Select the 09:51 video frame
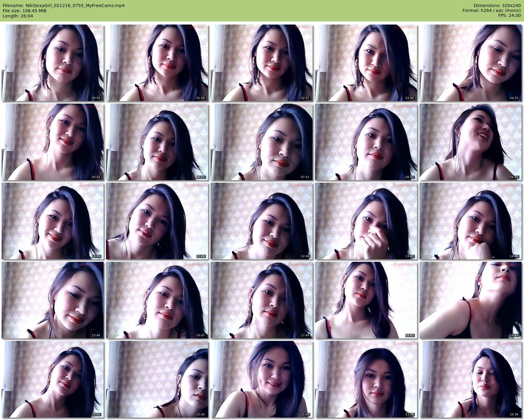The image size is (524, 420). click(x=471, y=142)
